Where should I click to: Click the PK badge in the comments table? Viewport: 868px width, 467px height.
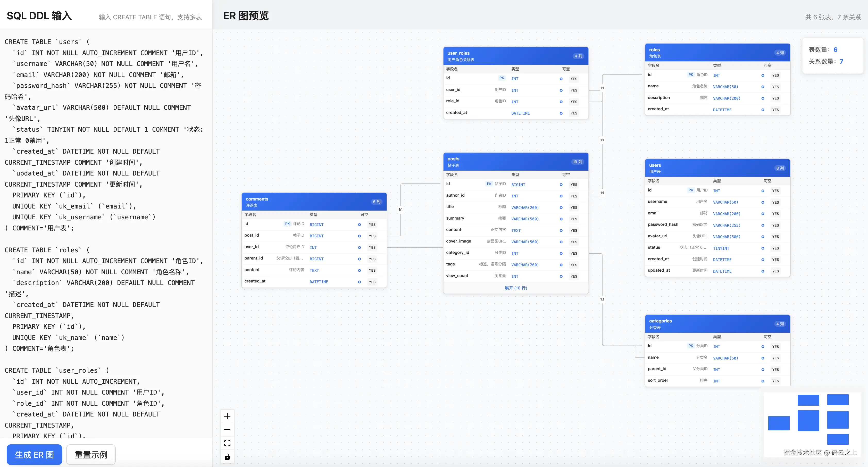click(287, 223)
